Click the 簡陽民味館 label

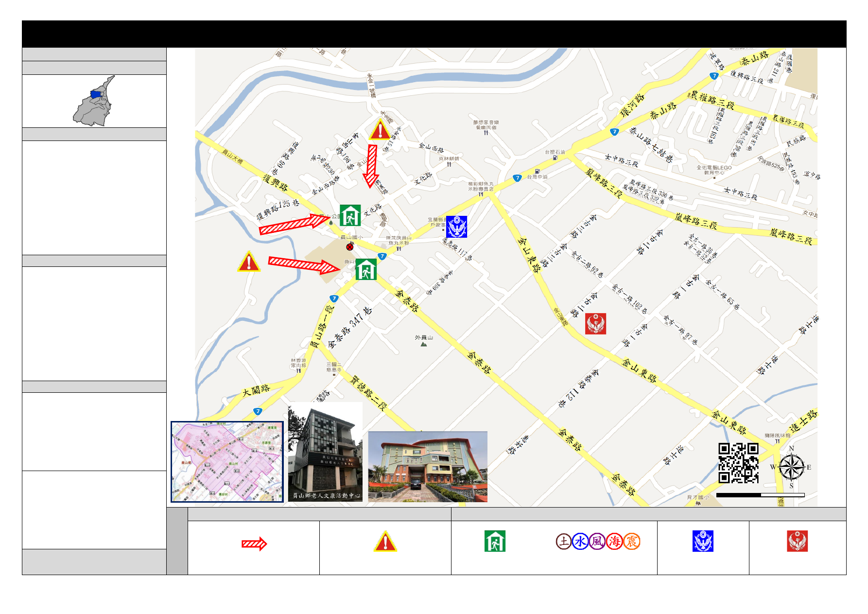coord(778,436)
